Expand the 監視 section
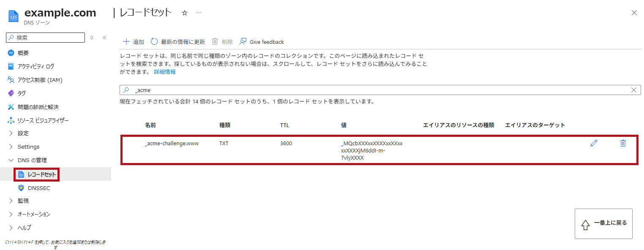The width and height of the screenshot is (644, 250). 23,201
